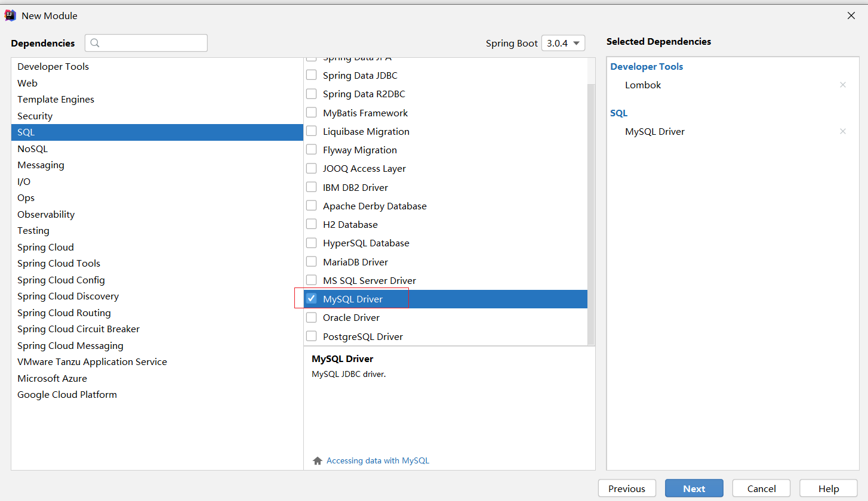Viewport: 868px width, 501px height.
Task: Open the Spring Cloud Routing category
Action: 64,313
